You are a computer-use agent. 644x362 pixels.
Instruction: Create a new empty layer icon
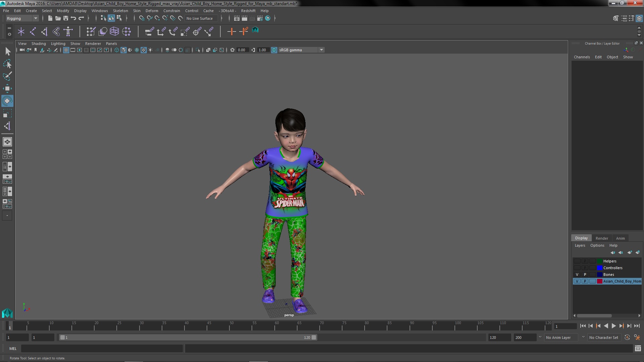(x=630, y=252)
